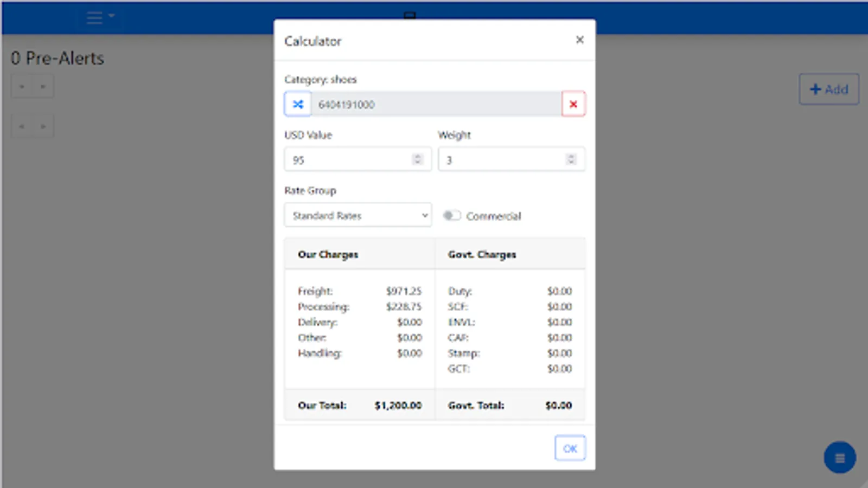Click the upper pagination previous arrow
868x488 pixels.
(22, 86)
